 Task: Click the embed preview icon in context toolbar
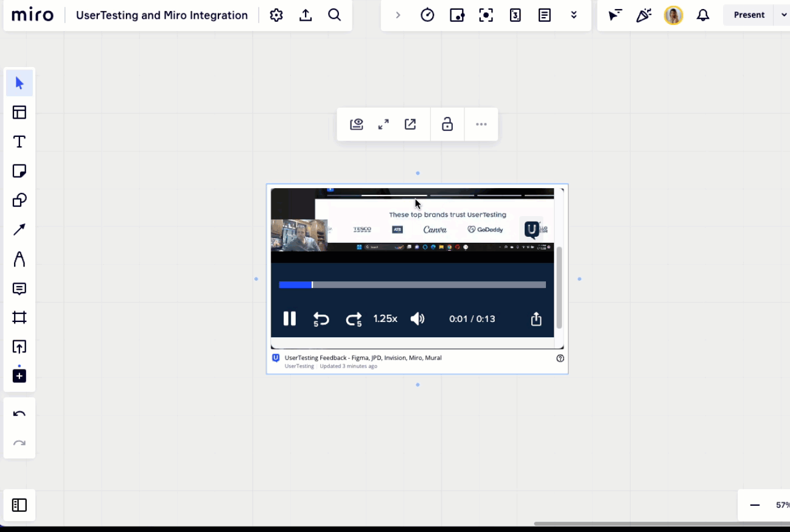(357, 124)
